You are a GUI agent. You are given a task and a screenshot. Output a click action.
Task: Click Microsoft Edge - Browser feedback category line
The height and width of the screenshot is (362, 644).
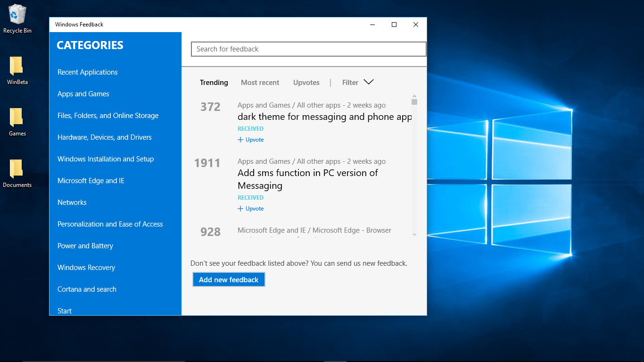point(314,230)
